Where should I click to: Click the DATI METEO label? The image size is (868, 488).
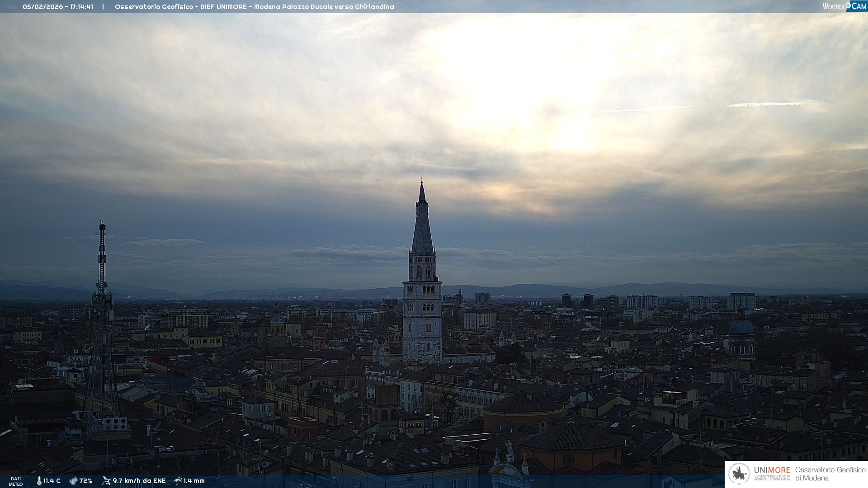click(16, 481)
